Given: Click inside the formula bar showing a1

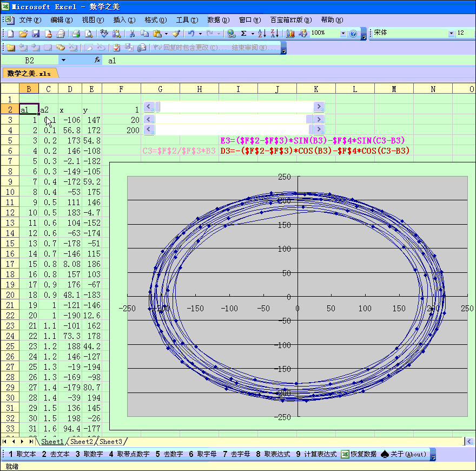Looking at the screenshot, I should click(270, 61).
